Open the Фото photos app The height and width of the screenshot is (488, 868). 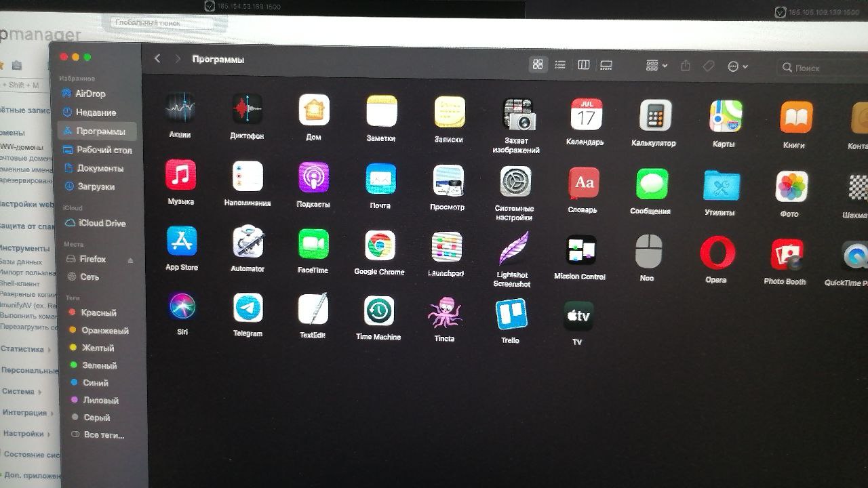pos(791,187)
